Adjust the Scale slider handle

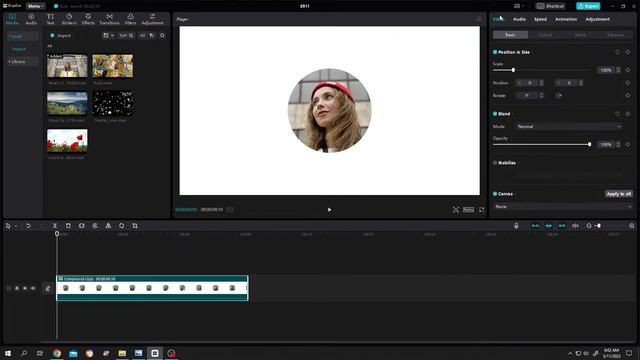513,70
